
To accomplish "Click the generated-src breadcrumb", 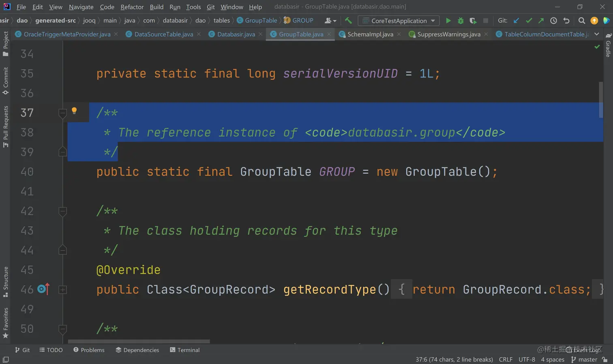I will (x=56, y=21).
